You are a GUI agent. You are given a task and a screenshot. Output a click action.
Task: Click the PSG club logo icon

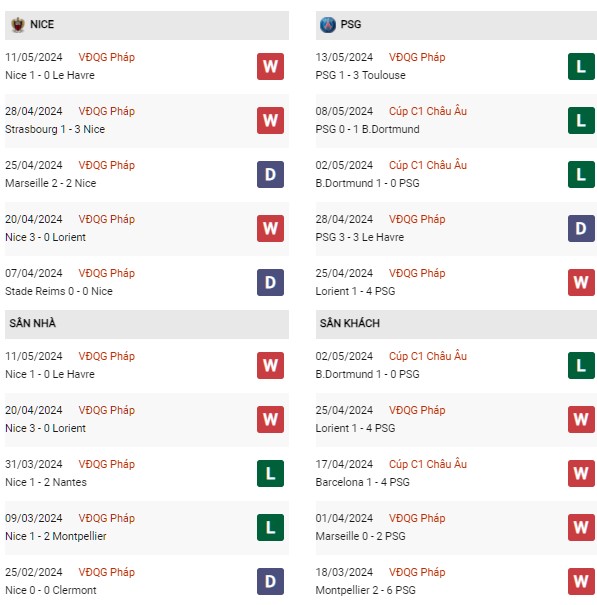[328, 25]
